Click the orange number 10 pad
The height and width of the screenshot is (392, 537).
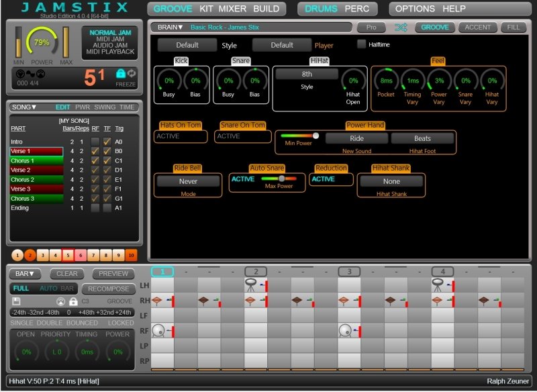tap(131, 255)
